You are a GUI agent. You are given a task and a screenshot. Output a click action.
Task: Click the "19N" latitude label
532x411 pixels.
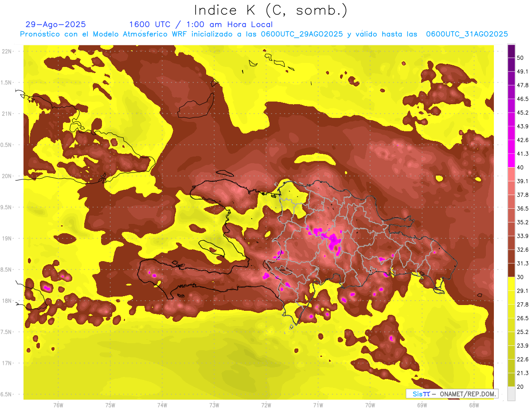(x=7, y=238)
